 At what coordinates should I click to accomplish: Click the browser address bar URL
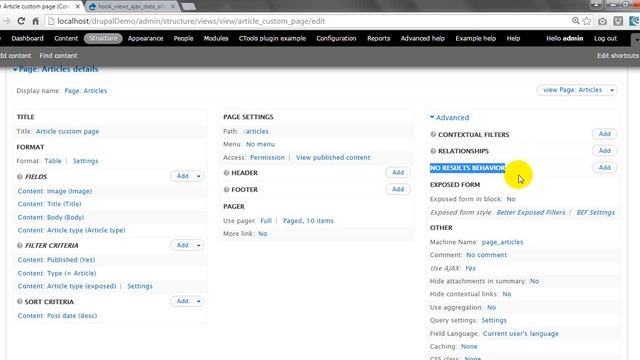coord(191,21)
